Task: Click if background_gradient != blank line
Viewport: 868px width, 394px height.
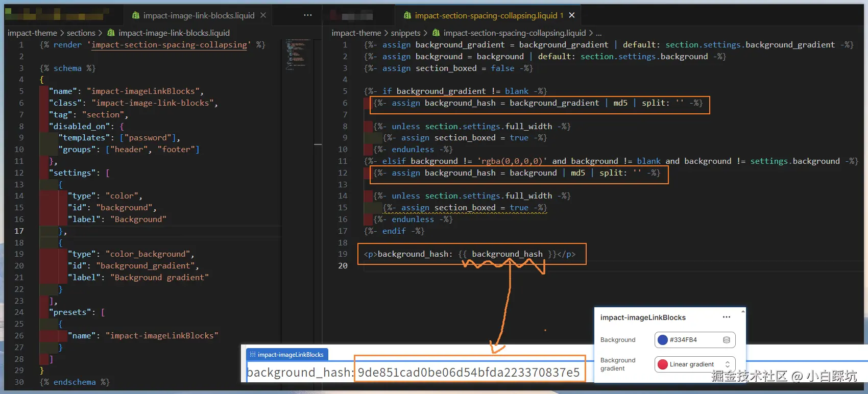Action: (x=455, y=91)
